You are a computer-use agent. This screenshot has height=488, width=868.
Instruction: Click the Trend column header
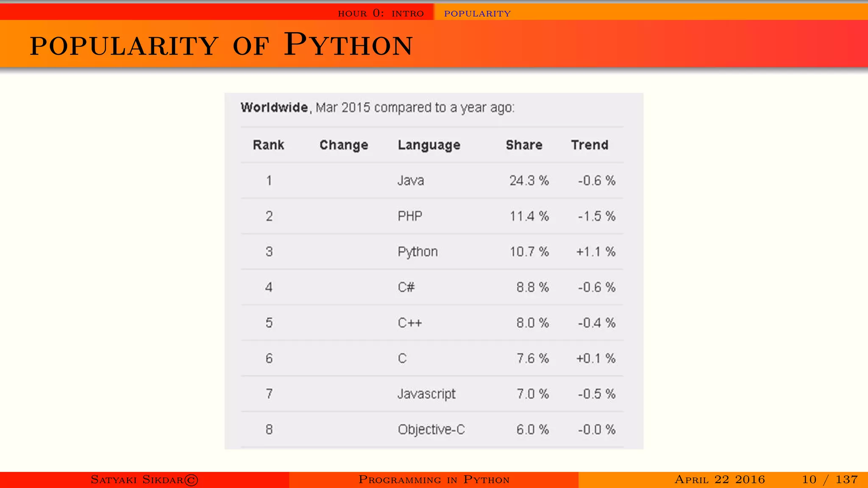pos(590,145)
